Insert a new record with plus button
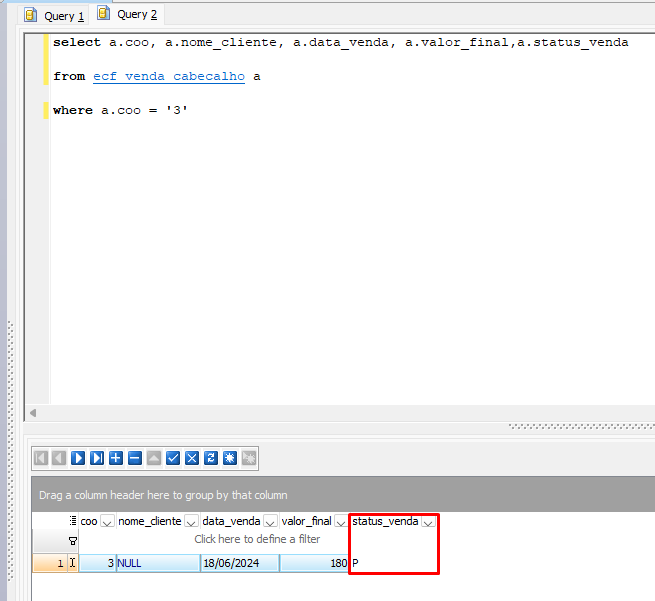The width and height of the screenshot is (655, 601). [116, 458]
